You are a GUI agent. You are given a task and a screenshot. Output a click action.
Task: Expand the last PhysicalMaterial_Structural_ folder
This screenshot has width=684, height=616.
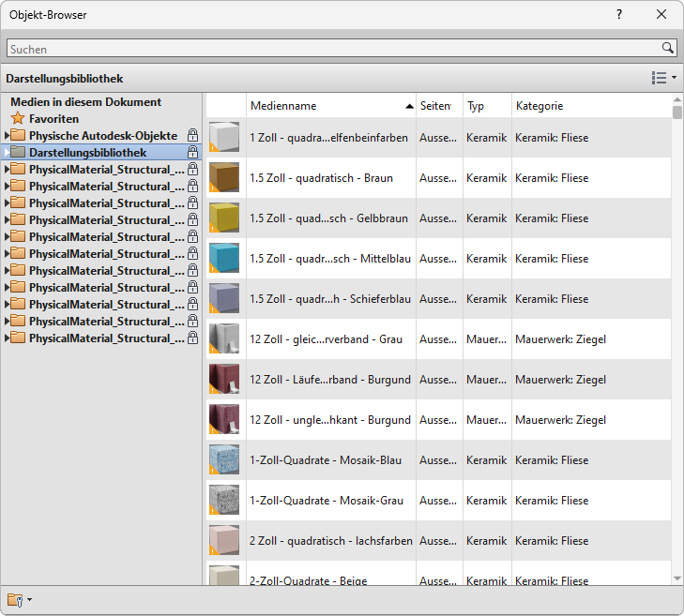pos(7,338)
